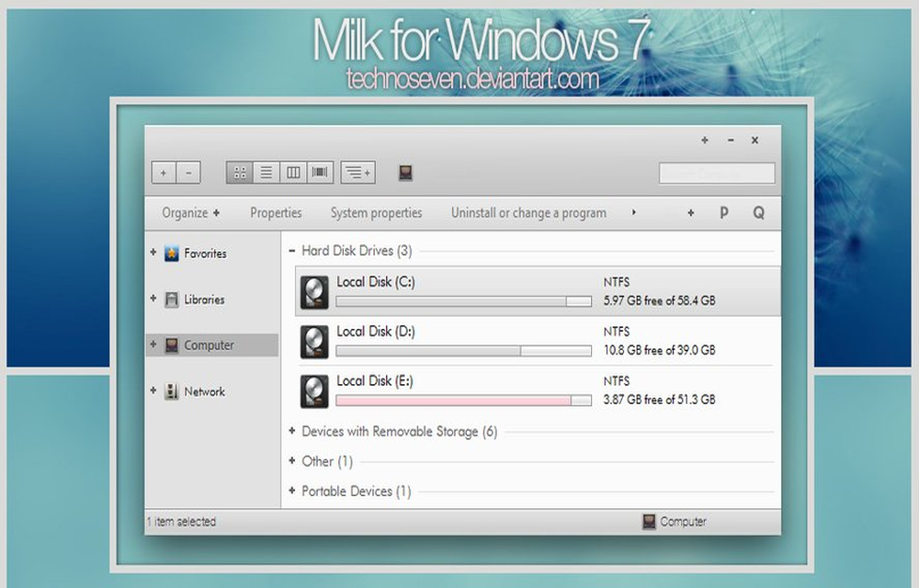Image resolution: width=919 pixels, height=588 pixels.
Task: Open the view options list dropdown
Action: click(357, 172)
